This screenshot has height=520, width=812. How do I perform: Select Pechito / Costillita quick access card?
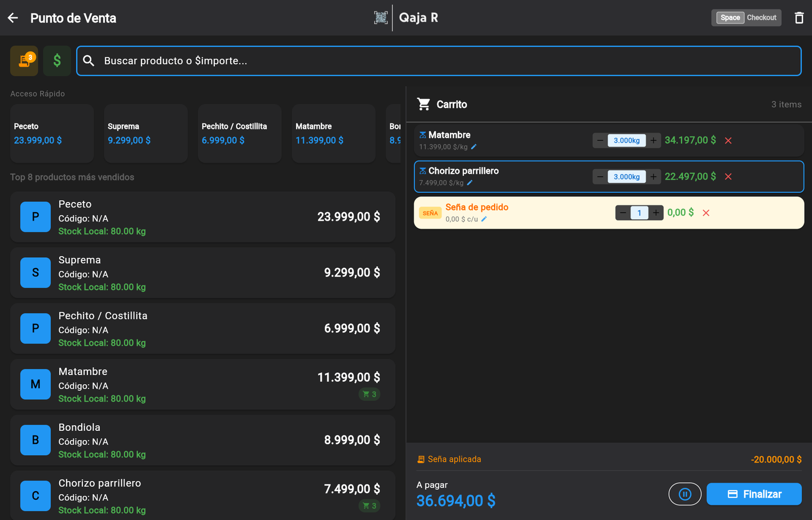[240, 134]
